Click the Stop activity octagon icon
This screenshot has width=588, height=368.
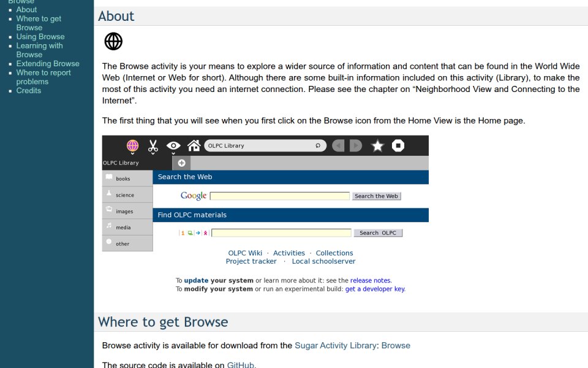coord(398,146)
